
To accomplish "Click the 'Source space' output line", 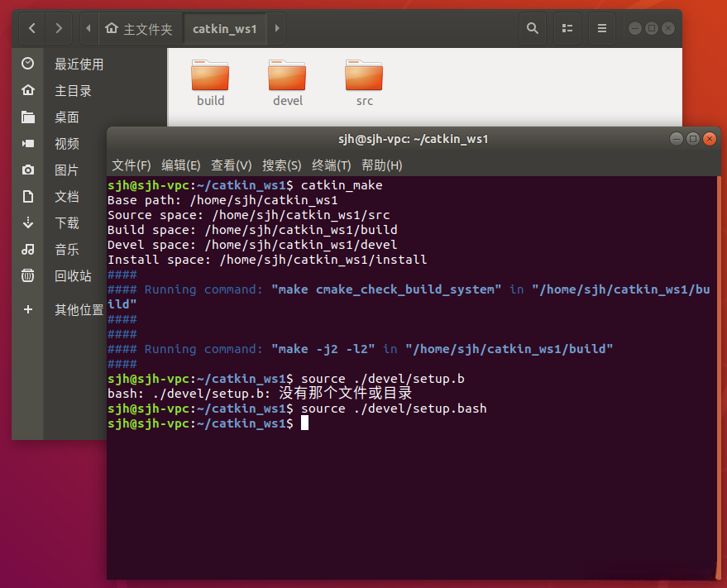I will (248, 215).
